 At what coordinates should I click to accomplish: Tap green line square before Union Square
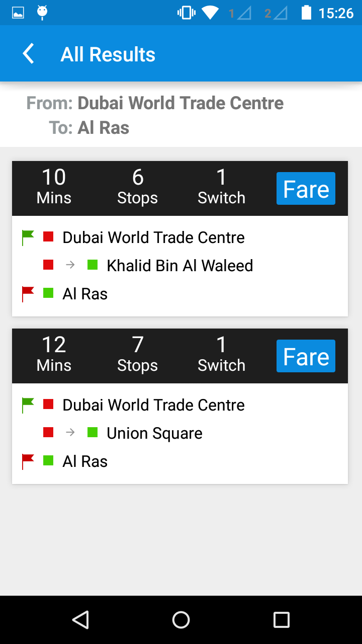point(93,432)
